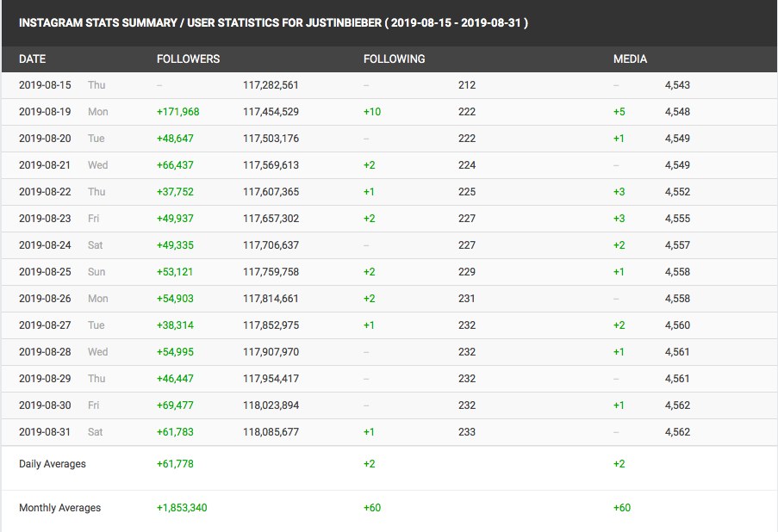Click follower count 117,657,302
Image resolution: width=778 pixels, height=532 pixels.
pyautogui.click(x=271, y=219)
